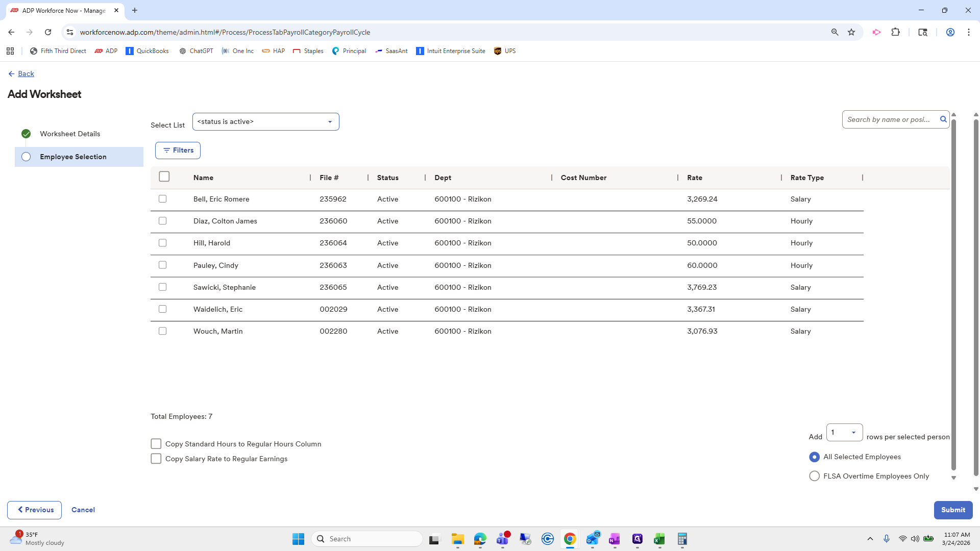The image size is (980, 551).
Task: Click the QuickBooks bookmark icon
Action: click(130, 51)
